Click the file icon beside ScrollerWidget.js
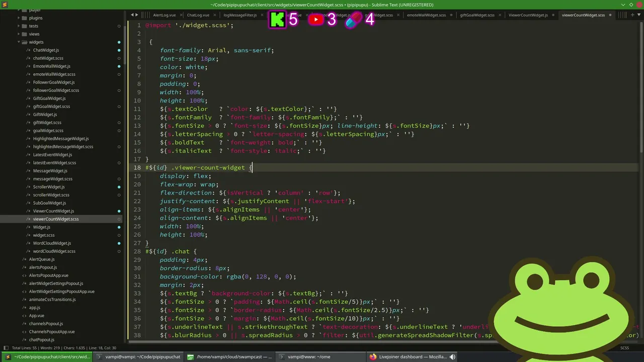 (x=28, y=187)
